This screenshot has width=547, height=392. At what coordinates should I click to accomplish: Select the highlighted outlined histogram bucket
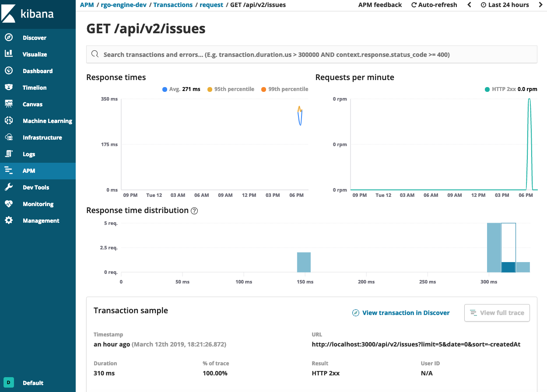[508, 248]
